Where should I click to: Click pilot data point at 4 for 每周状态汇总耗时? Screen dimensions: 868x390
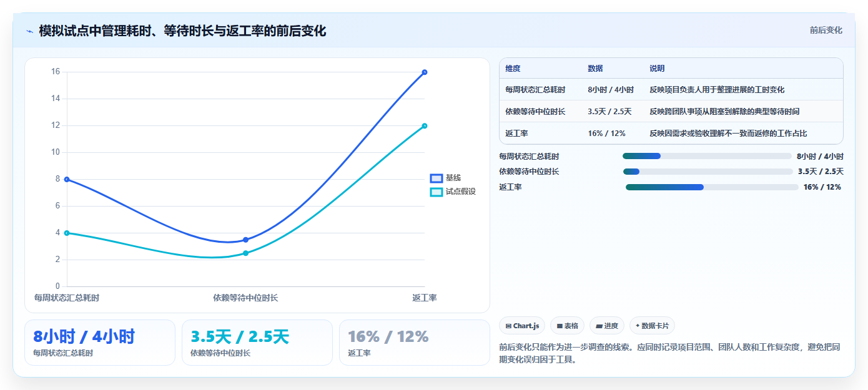67,233
